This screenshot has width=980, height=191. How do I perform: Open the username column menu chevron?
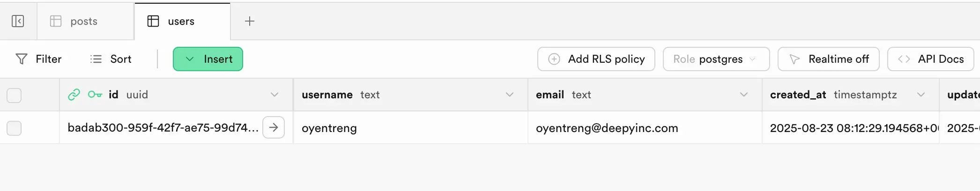click(510, 95)
